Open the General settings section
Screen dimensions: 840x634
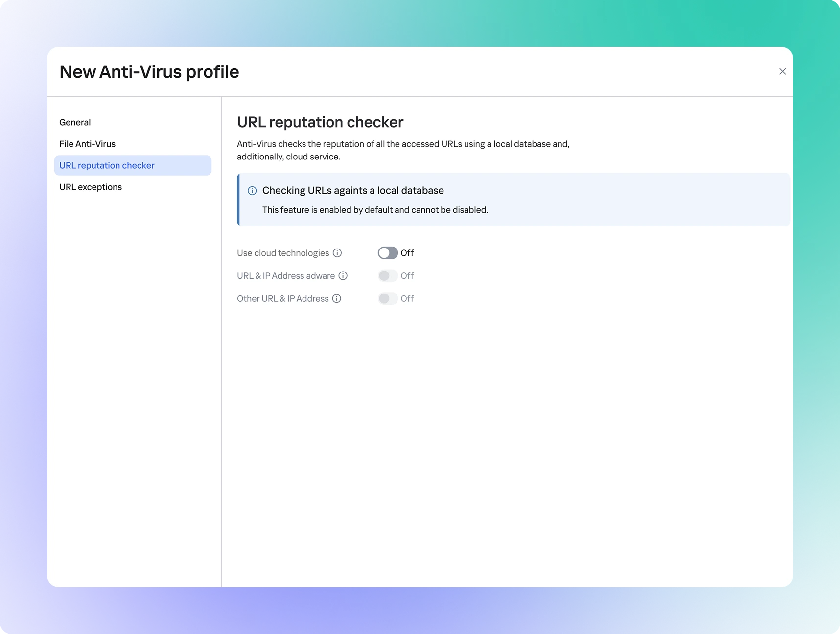tap(75, 122)
